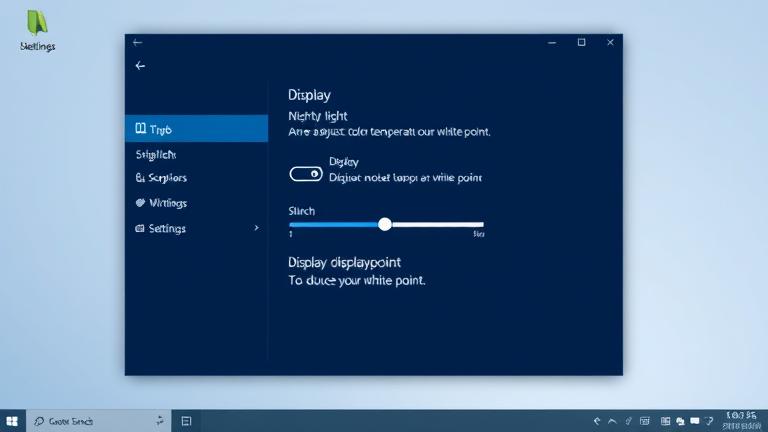The width and height of the screenshot is (768, 432).
Task: Click the white point slider handle
Action: coord(385,224)
